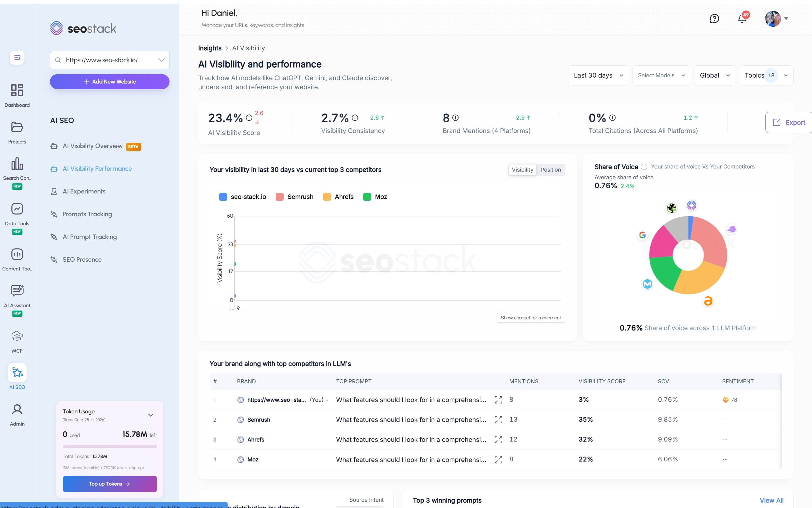Open Content Tools icon
The image size is (812, 508).
(17, 254)
